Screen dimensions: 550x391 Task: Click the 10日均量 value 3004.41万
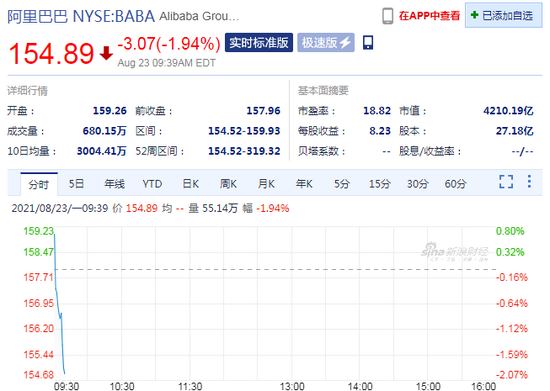[102, 151]
